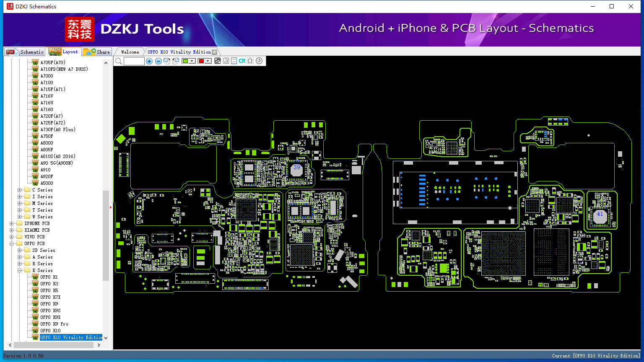
Task: Click the zoom out minus button
Action: click(158, 61)
